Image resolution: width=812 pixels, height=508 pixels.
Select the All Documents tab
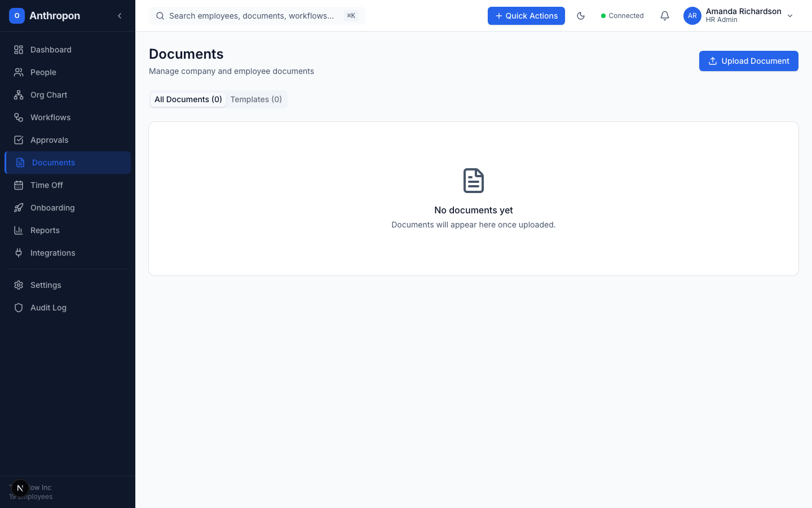[188, 99]
